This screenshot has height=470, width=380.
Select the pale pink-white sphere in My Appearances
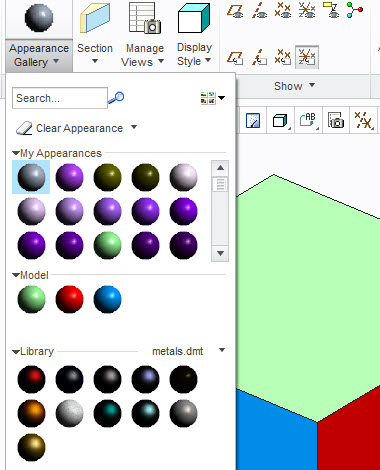(183, 177)
